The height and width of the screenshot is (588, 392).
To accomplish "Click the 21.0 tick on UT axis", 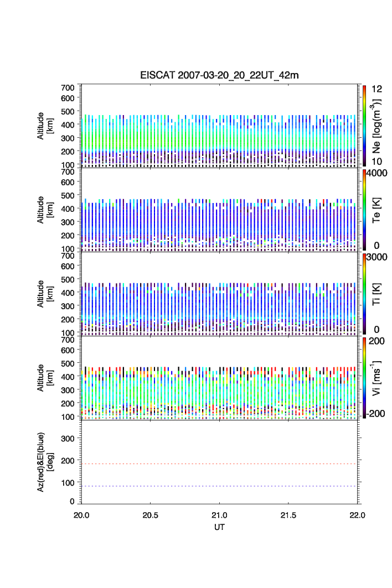I will 220,515.
